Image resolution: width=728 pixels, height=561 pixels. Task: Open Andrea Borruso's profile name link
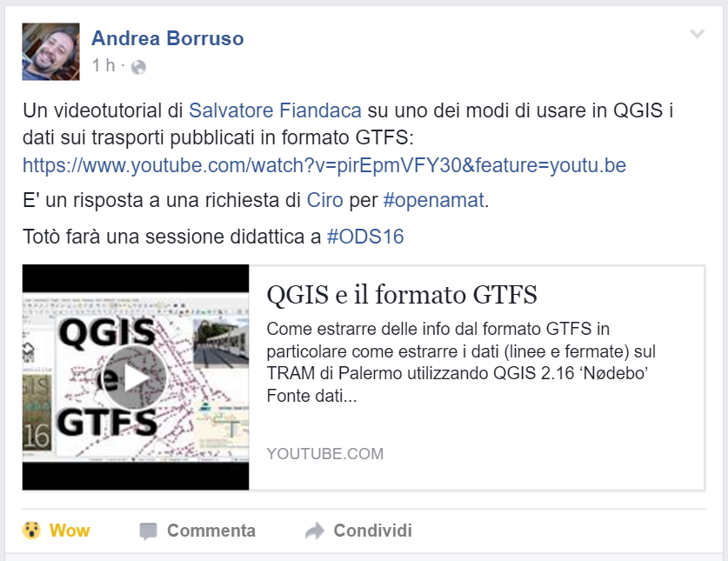[168, 38]
